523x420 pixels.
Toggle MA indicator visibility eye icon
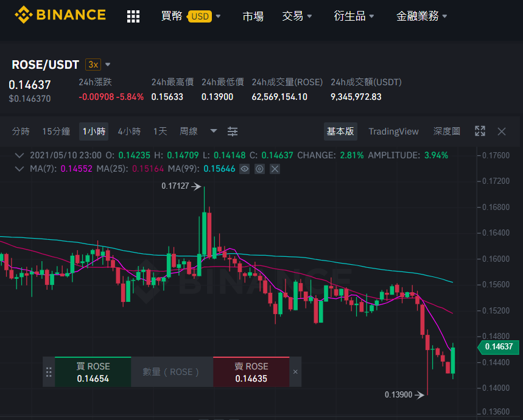(x=245, y=169)
